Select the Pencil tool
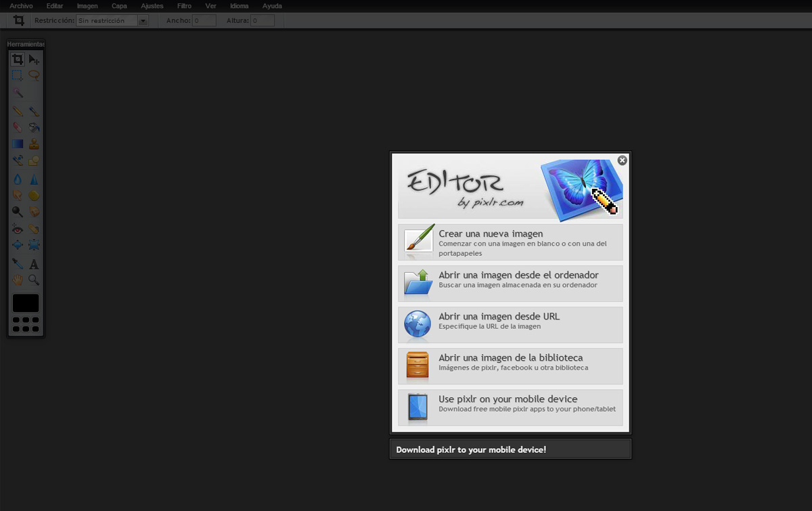This screenshot has height=511, width=812. pos(18,111)
